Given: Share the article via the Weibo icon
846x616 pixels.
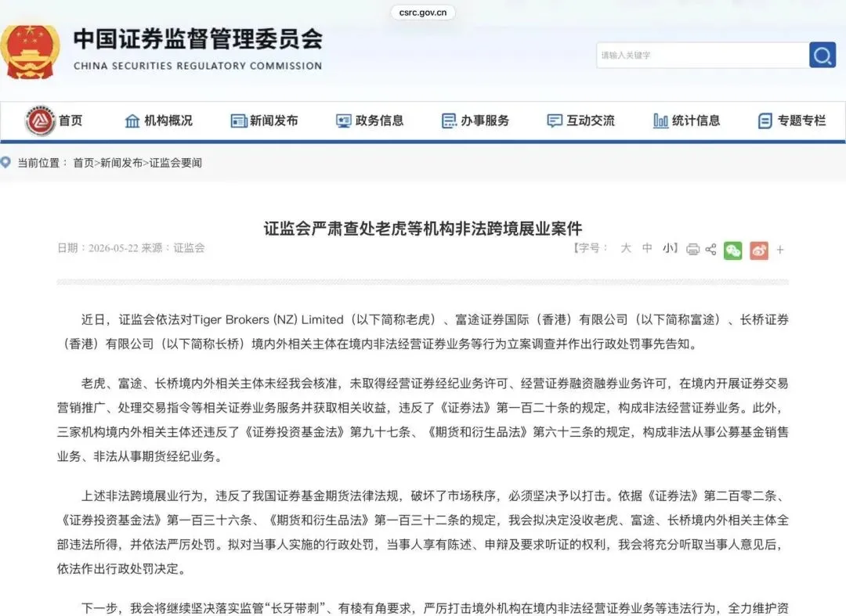Looking at the screenshot, I should coord(758,250).
